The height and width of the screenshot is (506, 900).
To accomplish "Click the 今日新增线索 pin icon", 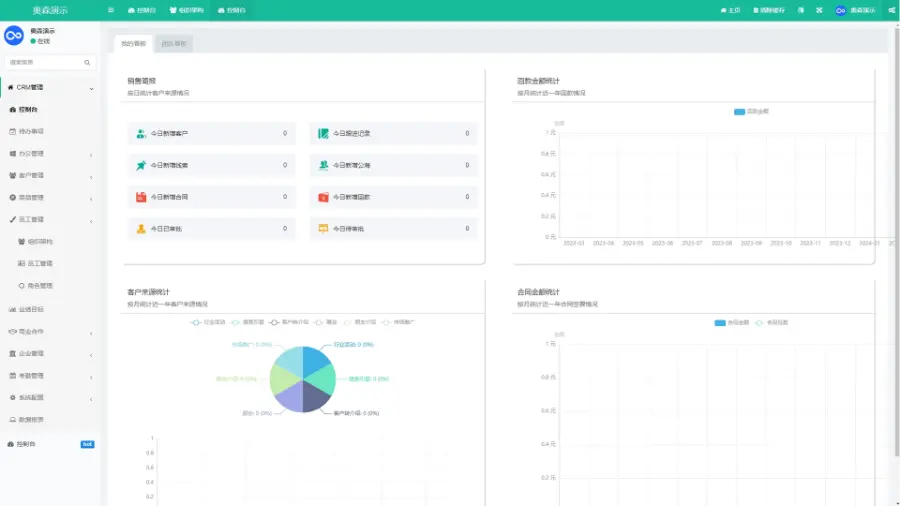I will [141, 165].
